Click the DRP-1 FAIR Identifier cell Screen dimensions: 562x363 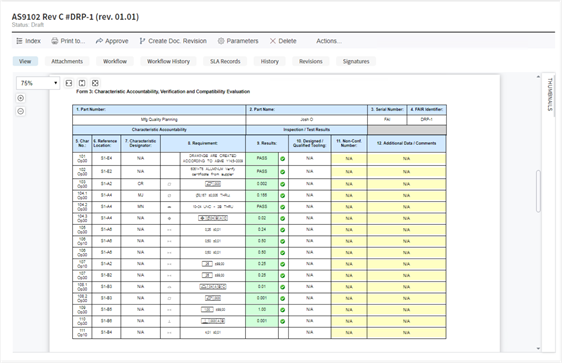427,120
